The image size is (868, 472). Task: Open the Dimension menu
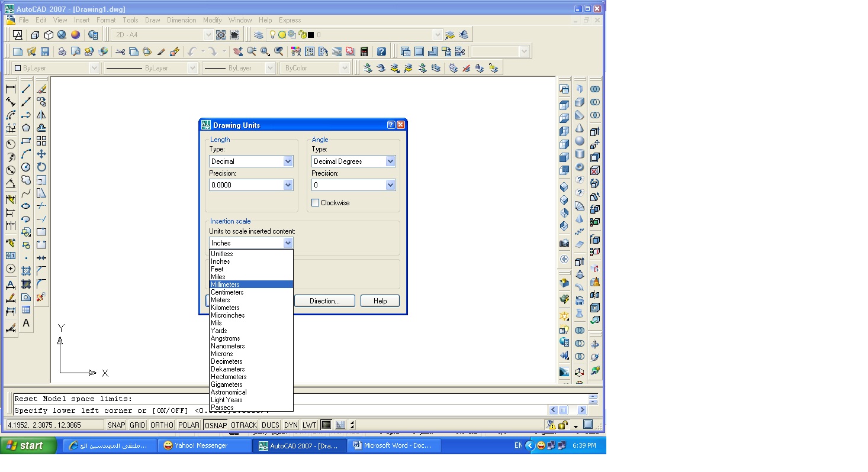point(181,20)
